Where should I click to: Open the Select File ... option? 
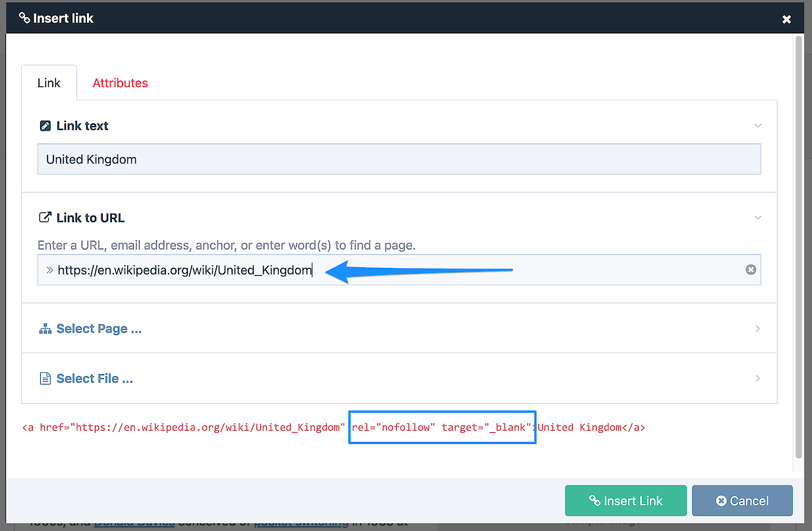pos(95,379)
